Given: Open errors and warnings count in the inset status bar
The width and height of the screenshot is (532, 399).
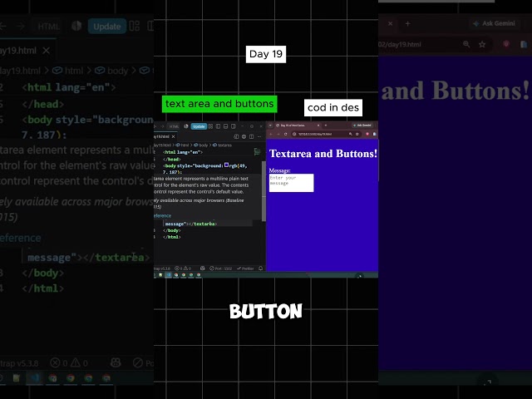Looking at the screenshot, I should [183, 268].
